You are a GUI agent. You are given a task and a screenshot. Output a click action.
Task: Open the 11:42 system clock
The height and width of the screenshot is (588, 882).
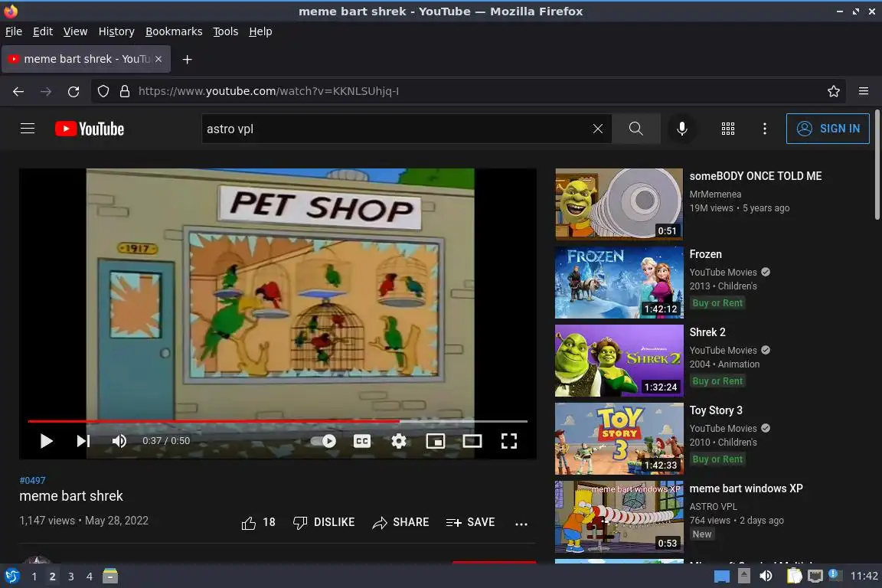point(864,577)
